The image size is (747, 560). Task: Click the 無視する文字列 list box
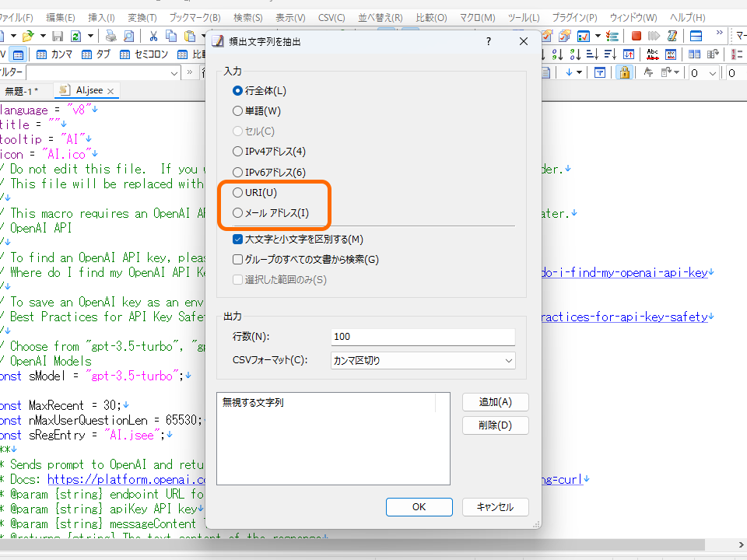[x=334, y=439]
